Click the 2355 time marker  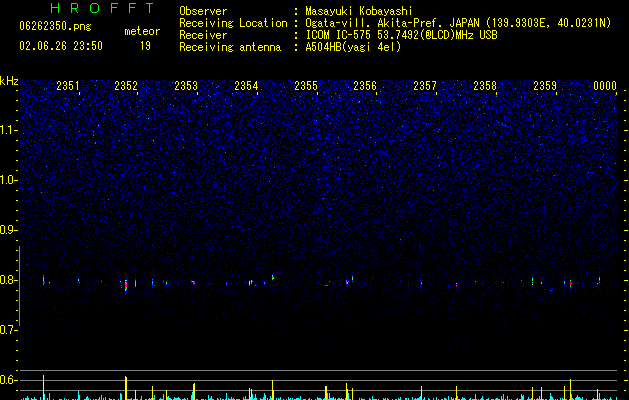tap(306, 86)
